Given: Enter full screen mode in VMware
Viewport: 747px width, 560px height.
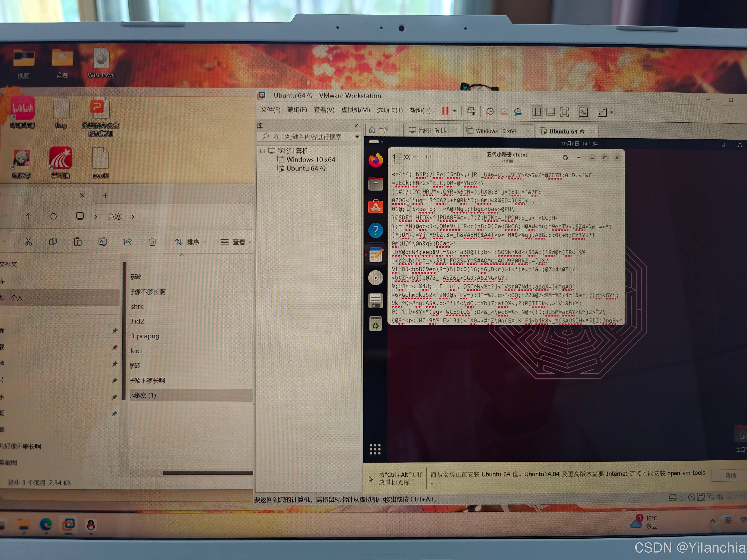Looking at the screenshot, I should pyautogui.click(x=564, y=112).
